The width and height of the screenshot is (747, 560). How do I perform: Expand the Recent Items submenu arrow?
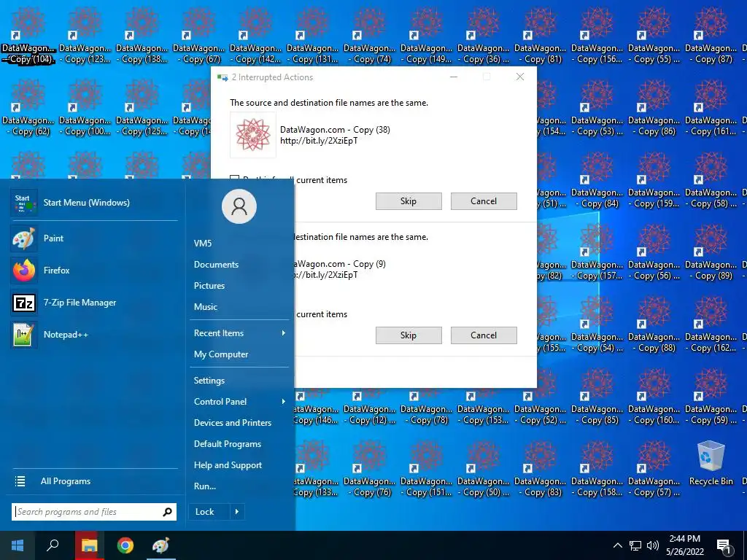point(284,332)
